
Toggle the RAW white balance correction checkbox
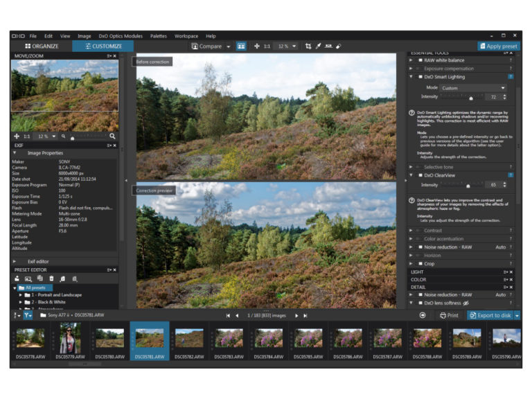pos(420,60)
